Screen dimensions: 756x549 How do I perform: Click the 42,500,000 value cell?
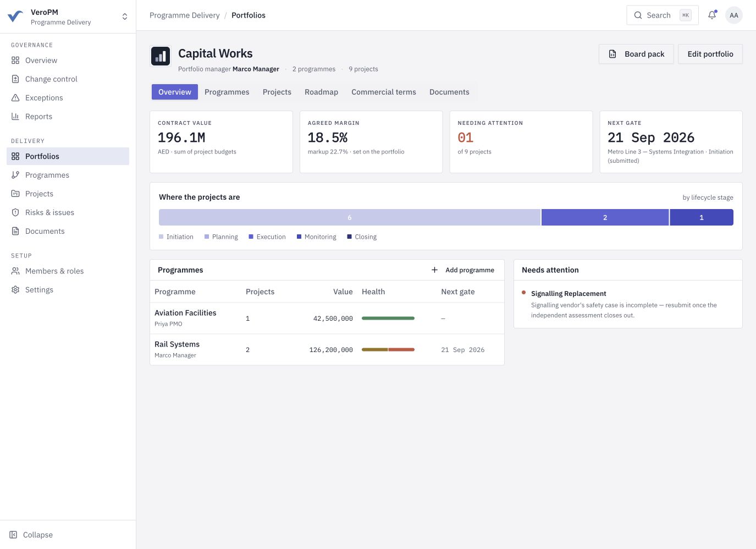333,319
